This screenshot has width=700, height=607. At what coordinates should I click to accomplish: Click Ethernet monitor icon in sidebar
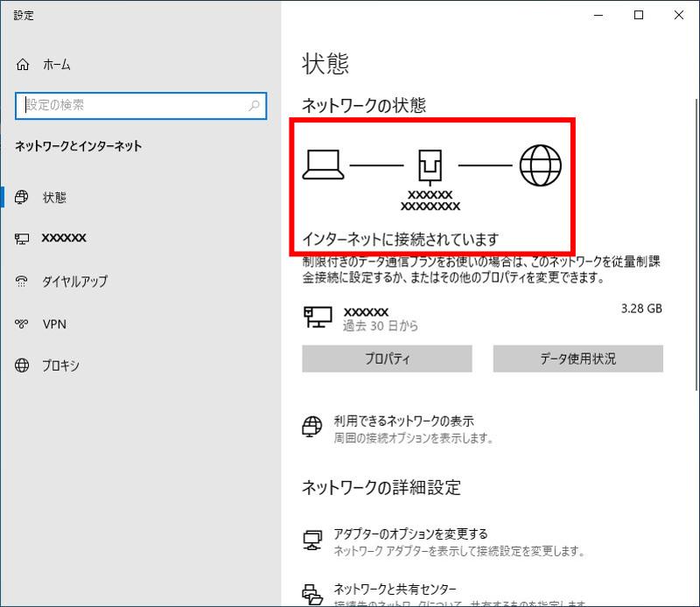(22, 239)
